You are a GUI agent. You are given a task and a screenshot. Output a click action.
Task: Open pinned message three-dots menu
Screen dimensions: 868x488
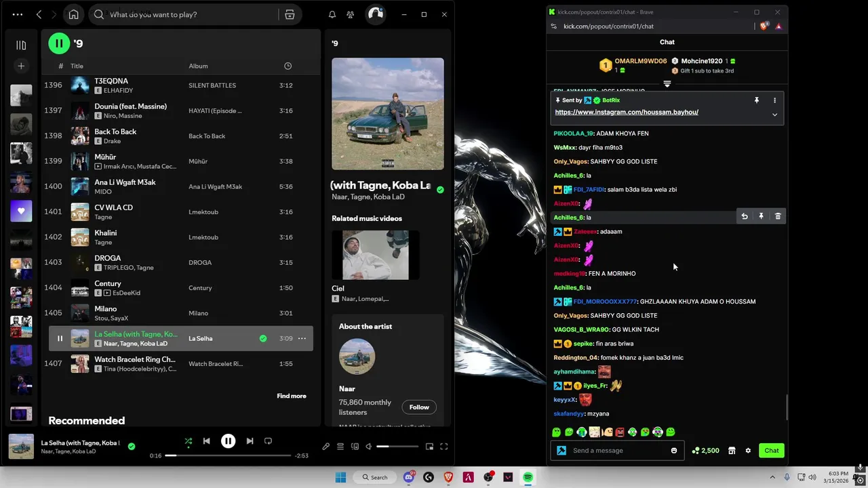(774, 100)
